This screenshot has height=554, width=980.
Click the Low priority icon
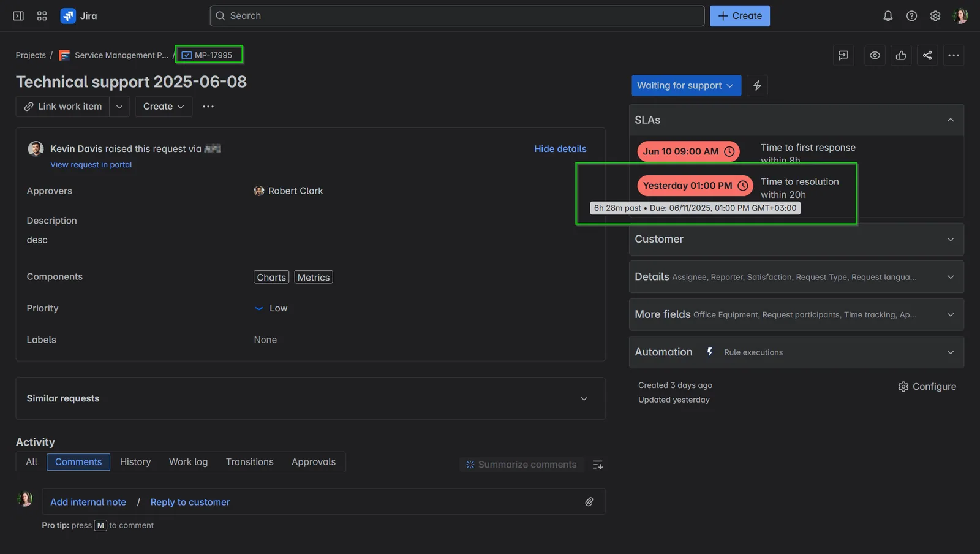258,308
